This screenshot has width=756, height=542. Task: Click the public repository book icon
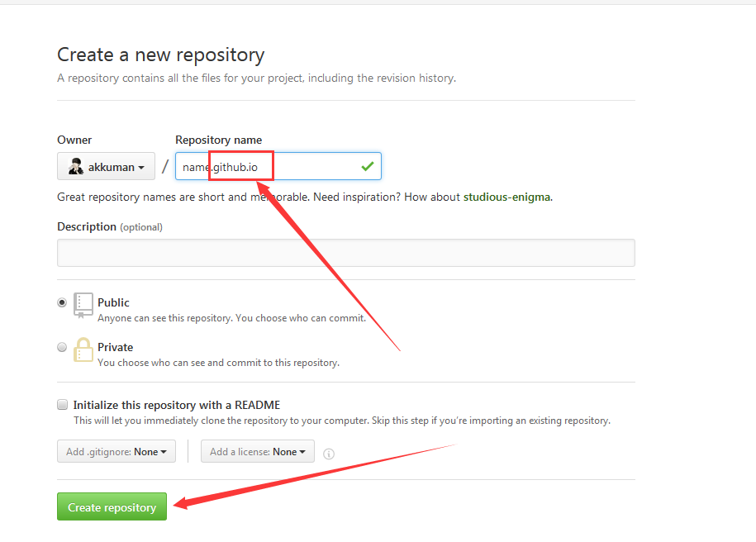83,305
